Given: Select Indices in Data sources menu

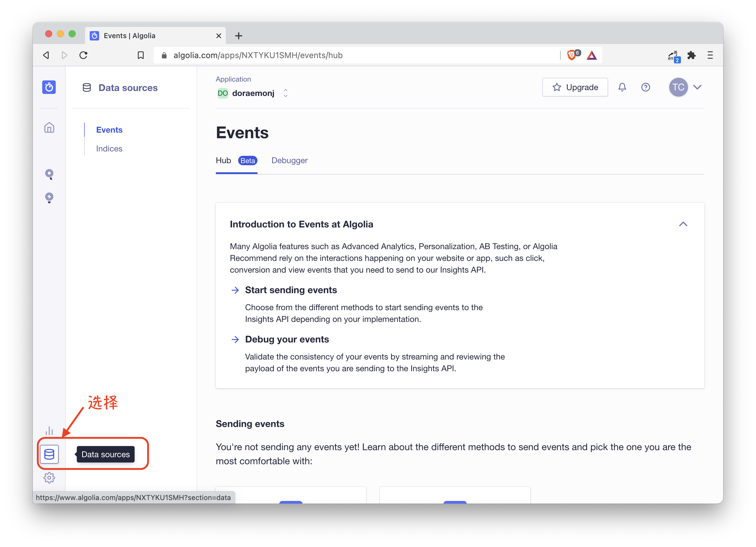Looking at the screenshot, I should tap(109, 148).
